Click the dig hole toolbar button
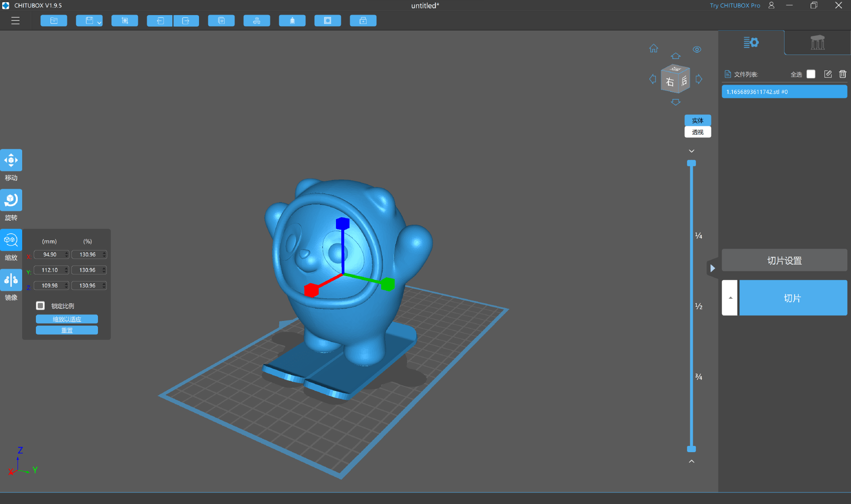The image size is (851, 504). (328, 21)
